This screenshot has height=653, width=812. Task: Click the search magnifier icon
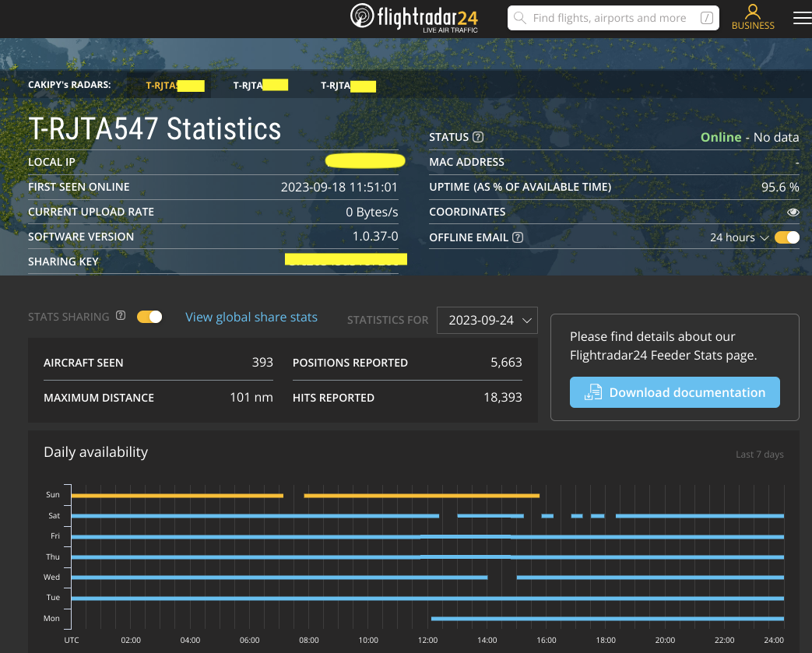click(519, 17)
